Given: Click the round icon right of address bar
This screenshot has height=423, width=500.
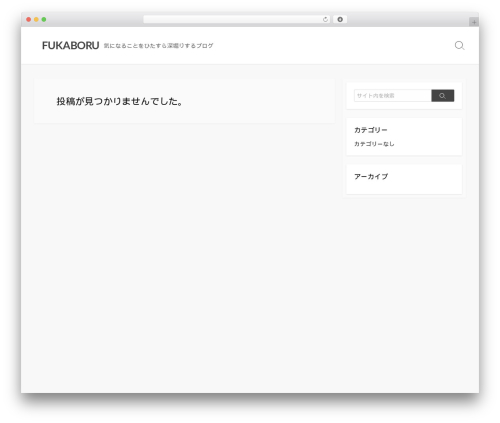Looking at the screenshot, I should tap(340, 19).
